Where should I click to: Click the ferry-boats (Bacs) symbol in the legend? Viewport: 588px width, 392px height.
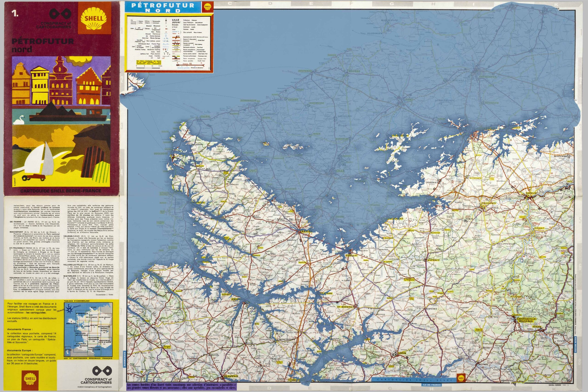click(165, 41)
